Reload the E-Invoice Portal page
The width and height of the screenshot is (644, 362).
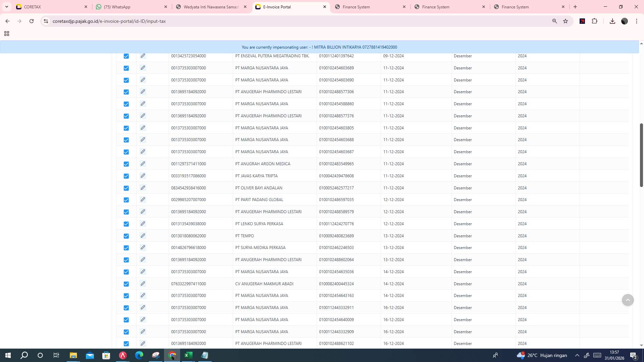[31, 21]
